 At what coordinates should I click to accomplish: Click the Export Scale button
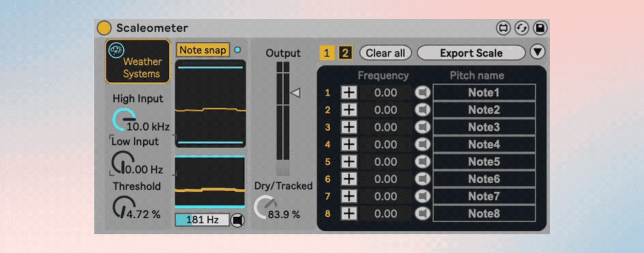(x=471, y=53)
